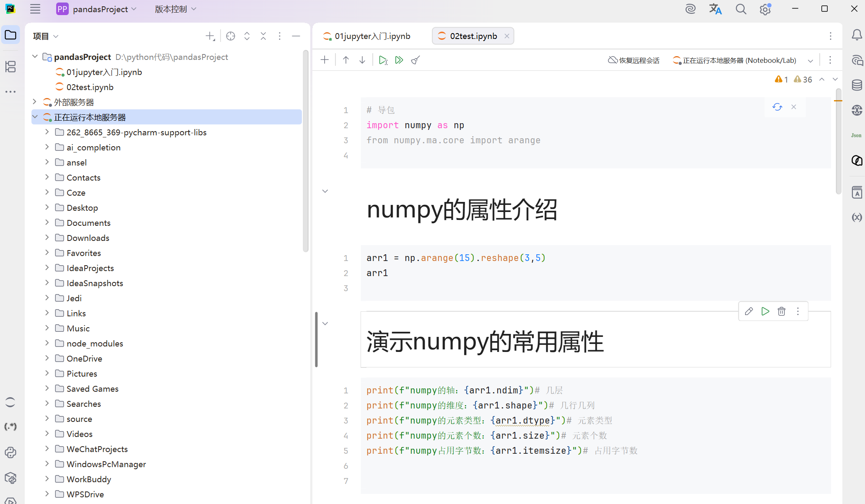Open the variables (x) side panel
Screen dimensions: 865x504
[857, 217]
